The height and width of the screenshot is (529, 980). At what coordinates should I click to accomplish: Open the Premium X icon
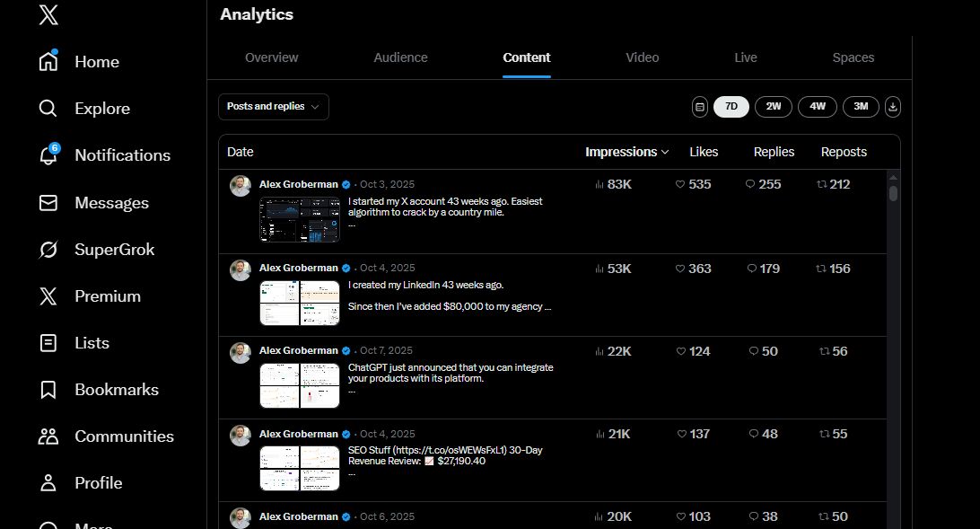point(48,295)
